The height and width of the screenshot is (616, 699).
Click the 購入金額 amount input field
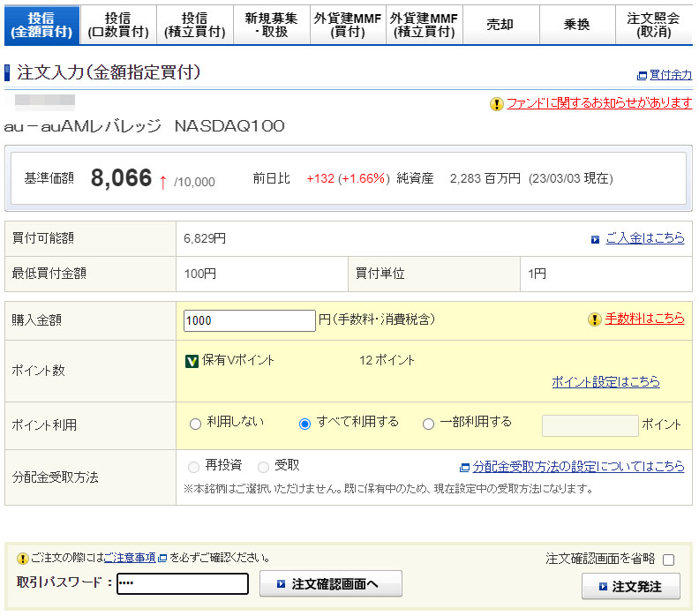pyautogui.click(x=250, y=320)
